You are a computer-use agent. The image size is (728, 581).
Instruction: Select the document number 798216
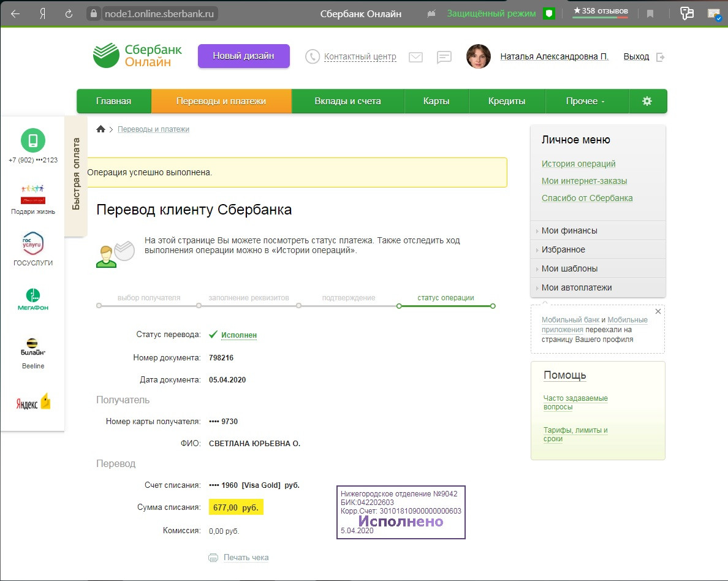point(221,358)
